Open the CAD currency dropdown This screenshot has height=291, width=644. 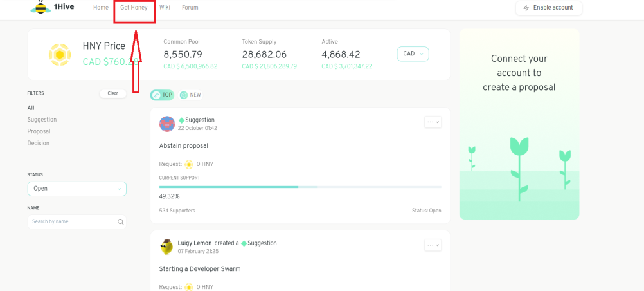click(413, 54)
